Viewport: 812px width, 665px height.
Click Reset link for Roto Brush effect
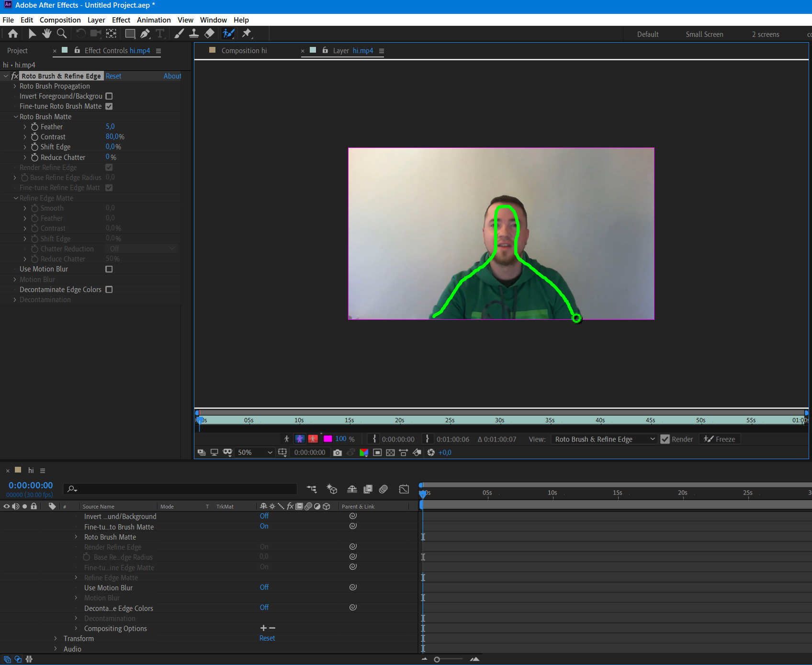[113, 76]
